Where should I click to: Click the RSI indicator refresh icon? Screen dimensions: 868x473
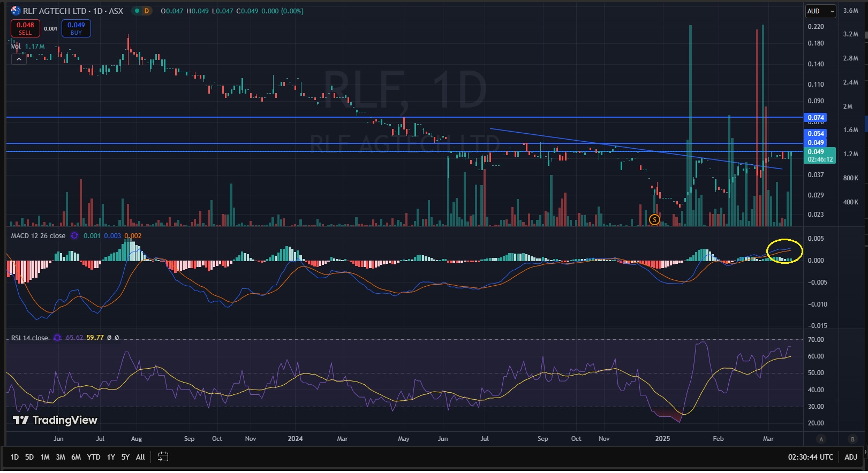tap(57, 338)
